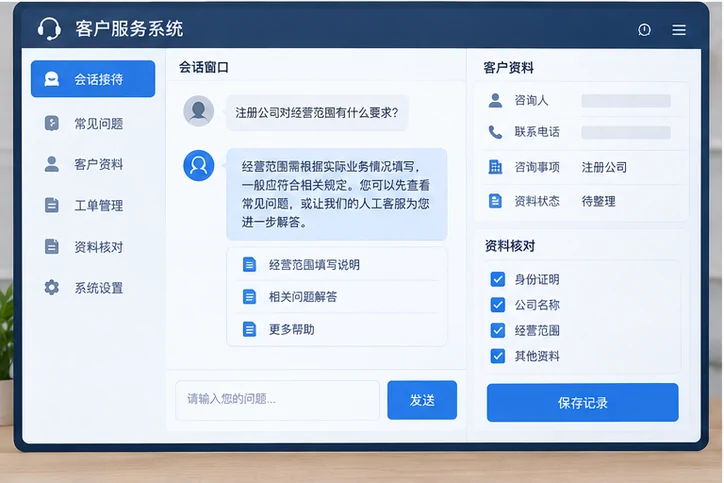
Task: Switch to 资料核对 in the sidebar
Action: 93,247
